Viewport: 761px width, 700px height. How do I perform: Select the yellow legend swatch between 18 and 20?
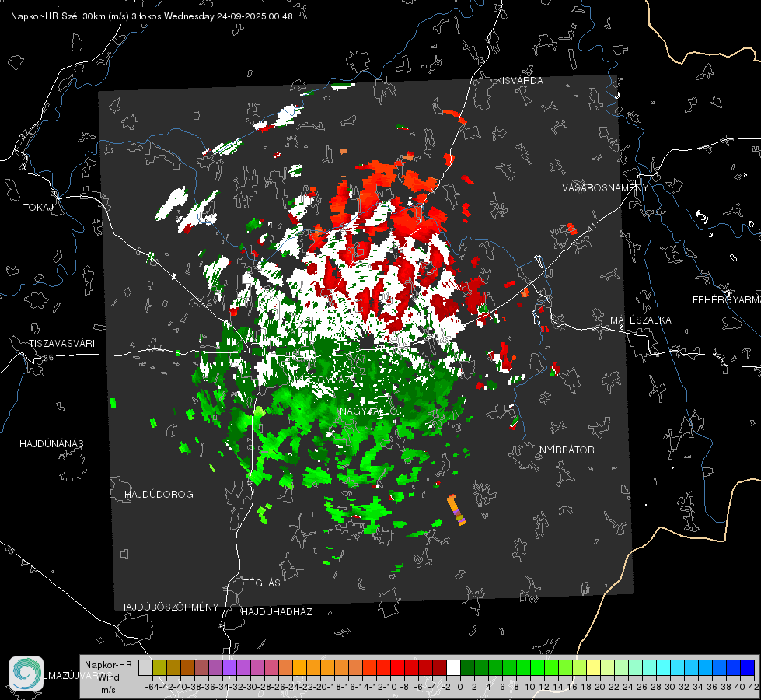tap(593, 668)
